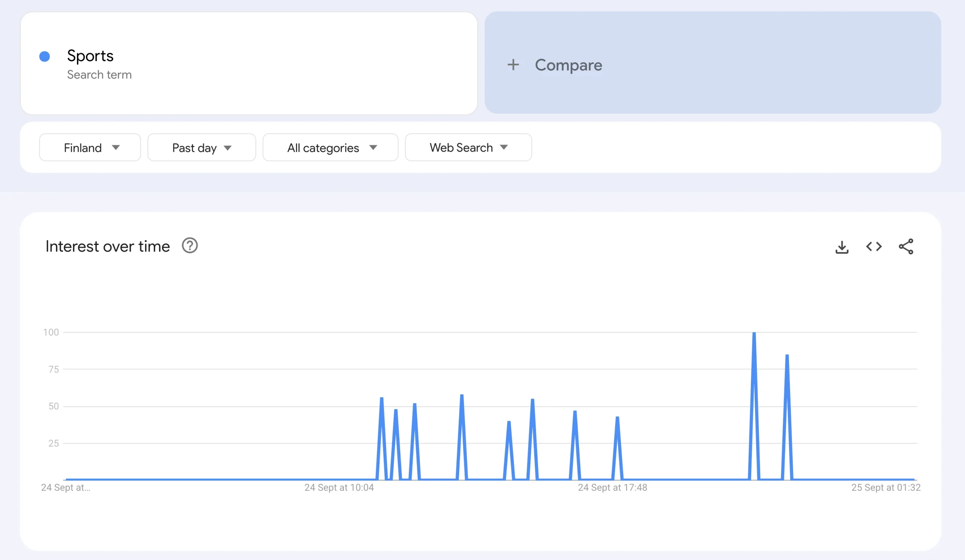Screen dimensions: 965x560
Task: Open the Web Search type dropdown
Action: tap(468, 147)
